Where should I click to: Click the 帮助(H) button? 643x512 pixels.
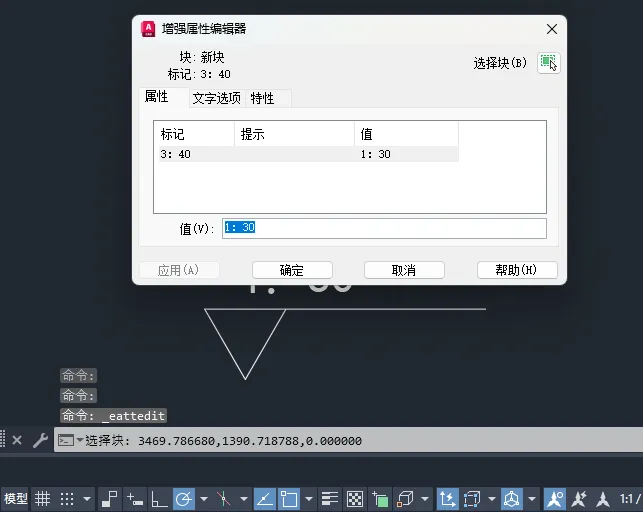[x=517, y=270]
